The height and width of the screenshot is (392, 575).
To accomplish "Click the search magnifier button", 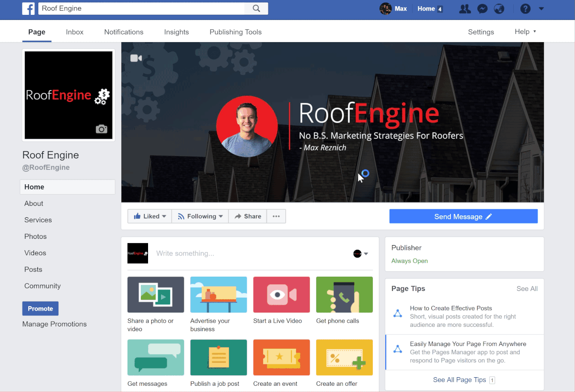I will [x=256, y=9].
